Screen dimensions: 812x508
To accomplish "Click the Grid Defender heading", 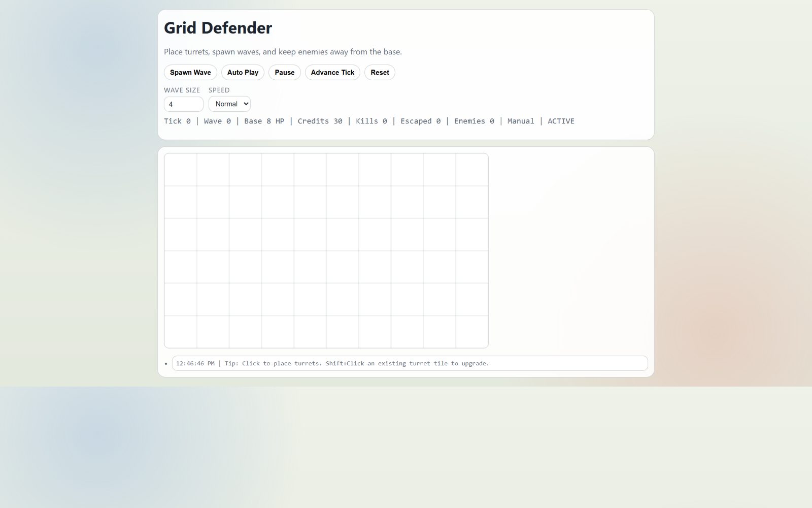I will coord(218,28).
